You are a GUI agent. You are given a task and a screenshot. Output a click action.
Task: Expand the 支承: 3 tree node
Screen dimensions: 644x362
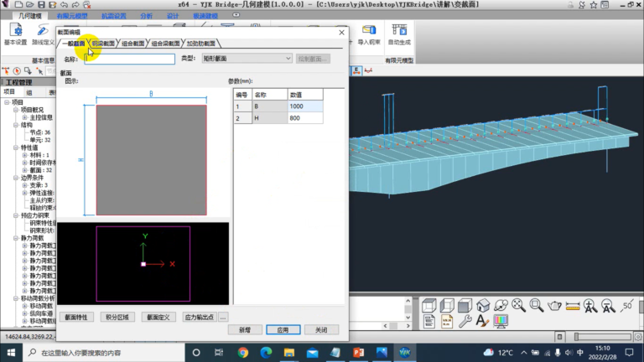pyautogui.click(x=24, y=185)
